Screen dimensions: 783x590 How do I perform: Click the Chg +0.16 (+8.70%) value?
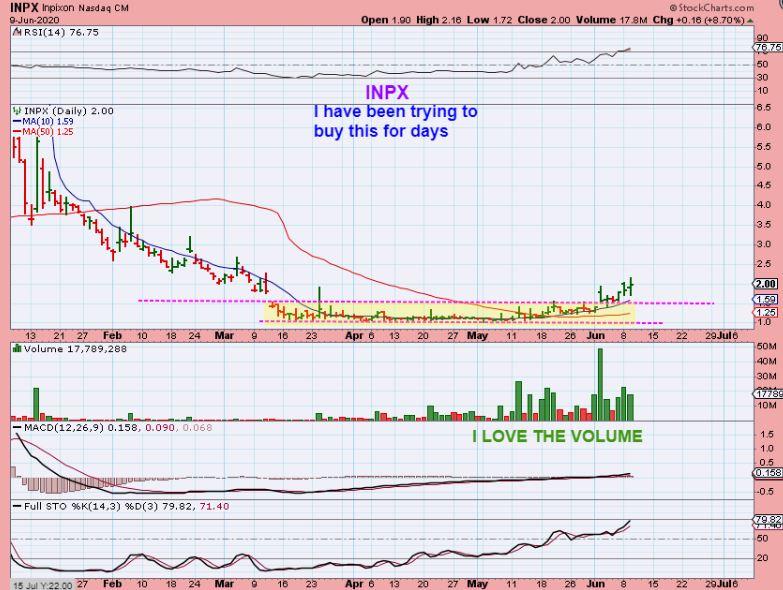pos(699,20)
